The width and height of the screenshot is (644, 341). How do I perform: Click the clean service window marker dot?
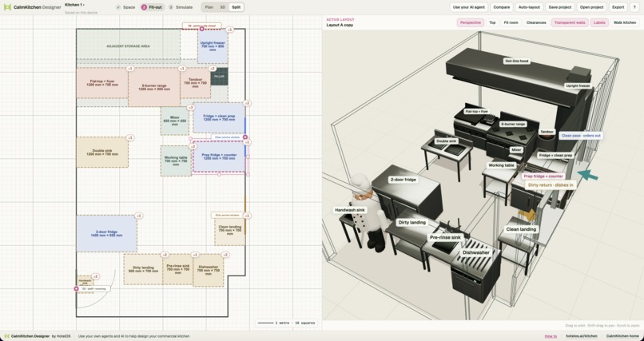pyautogui.click(x=245, y=137)
